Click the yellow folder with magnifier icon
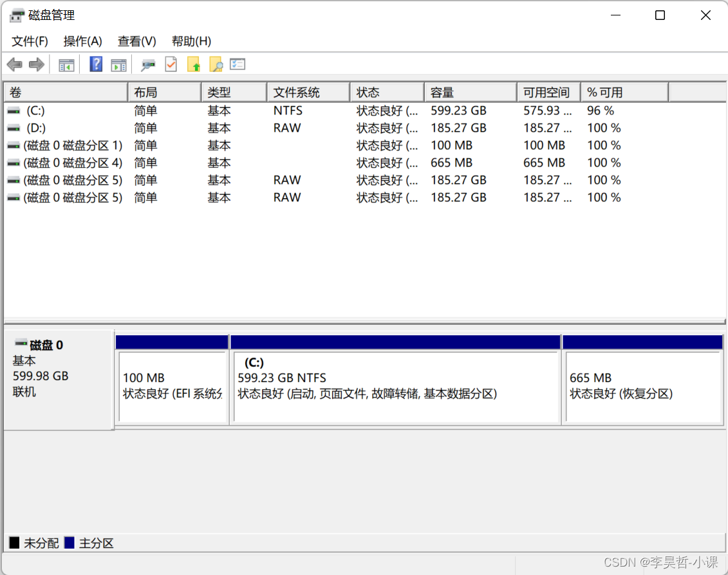This screenshot has height=575, width=728. click(x=216, y=64)
